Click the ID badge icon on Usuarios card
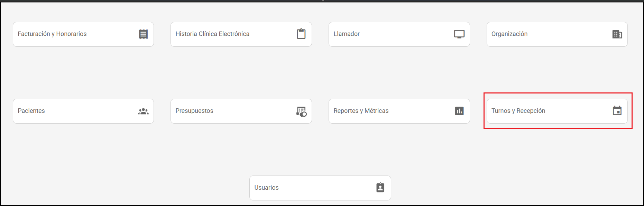The image size is (644, 206). pos(380,188)
